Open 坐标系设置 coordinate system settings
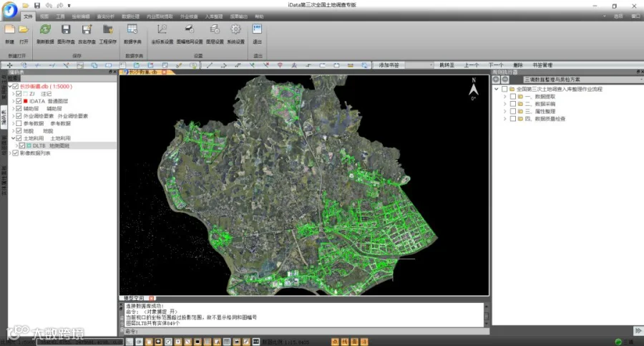The width and height of the screenshot is (644, 346). [162, 30]
